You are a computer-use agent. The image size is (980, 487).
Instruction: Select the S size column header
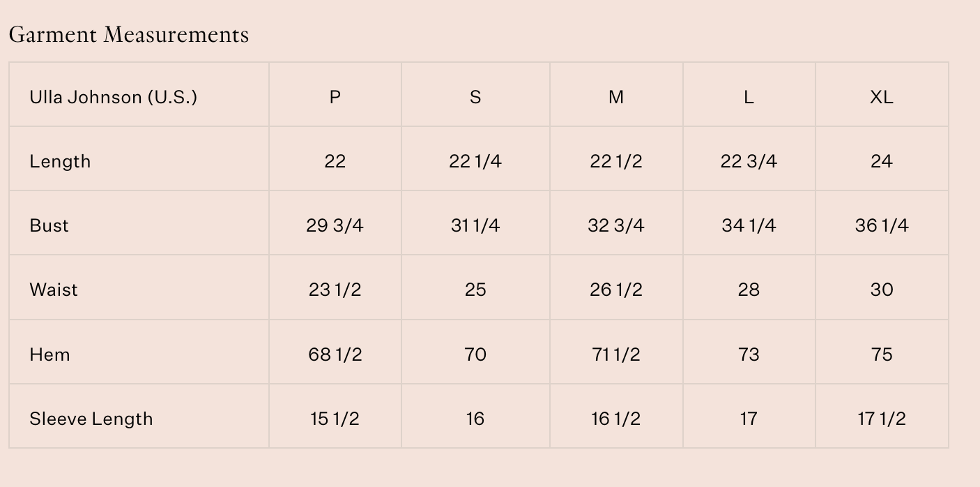point(475,97)
